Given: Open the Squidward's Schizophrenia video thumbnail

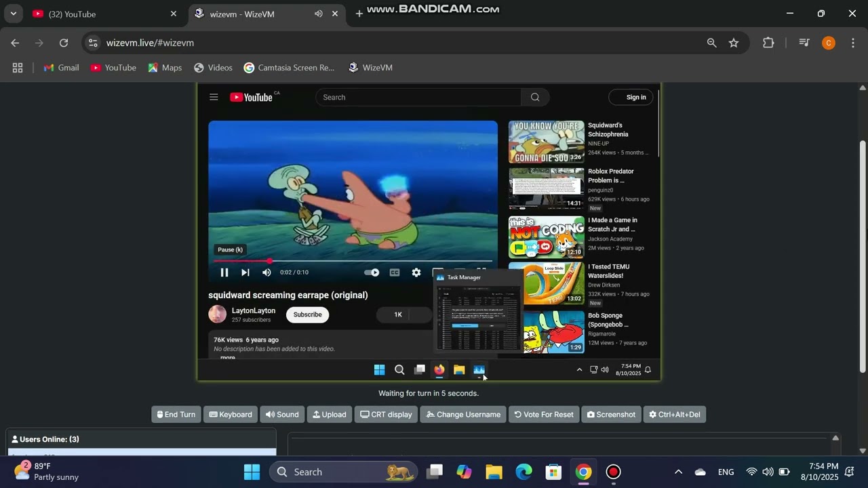Looking at the screenshot, I should 547,142.
